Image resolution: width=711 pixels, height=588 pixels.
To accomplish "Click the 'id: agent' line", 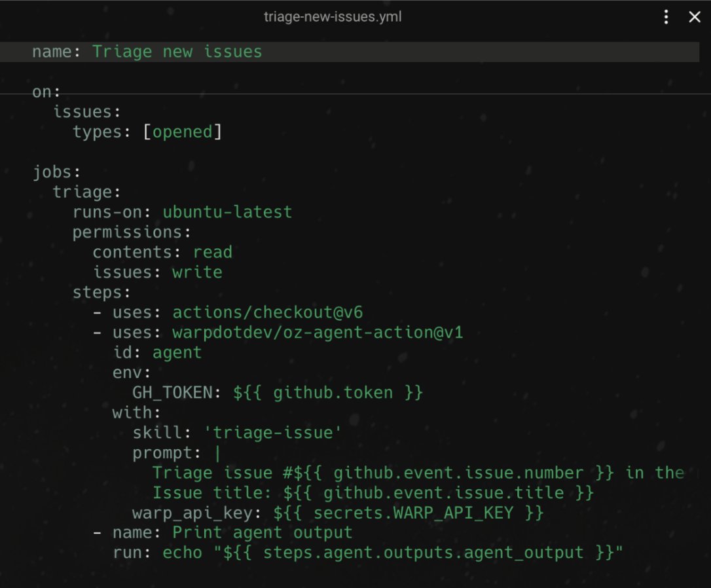I will (157, 352).
